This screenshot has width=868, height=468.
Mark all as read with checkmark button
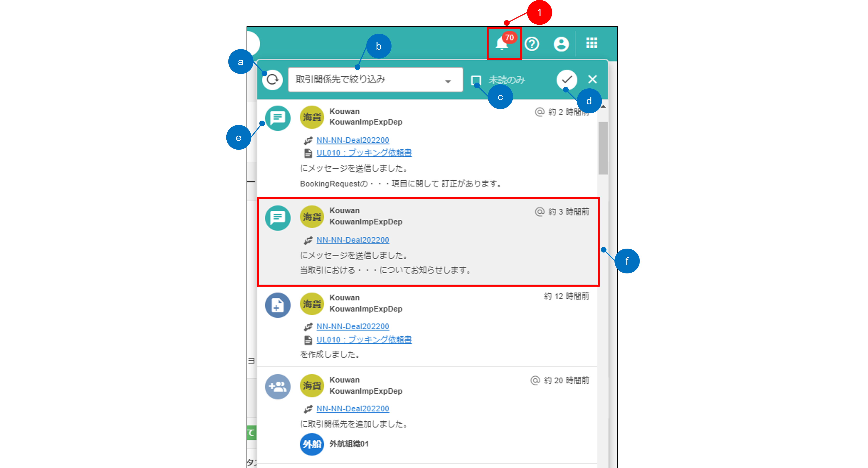(567, 80)
